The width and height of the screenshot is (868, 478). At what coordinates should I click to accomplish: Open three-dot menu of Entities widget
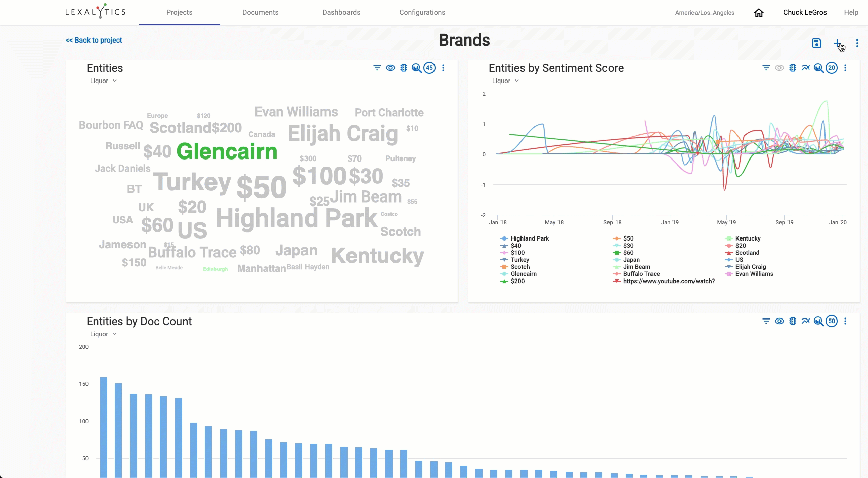pyautogui.click(x=443, y=68)
